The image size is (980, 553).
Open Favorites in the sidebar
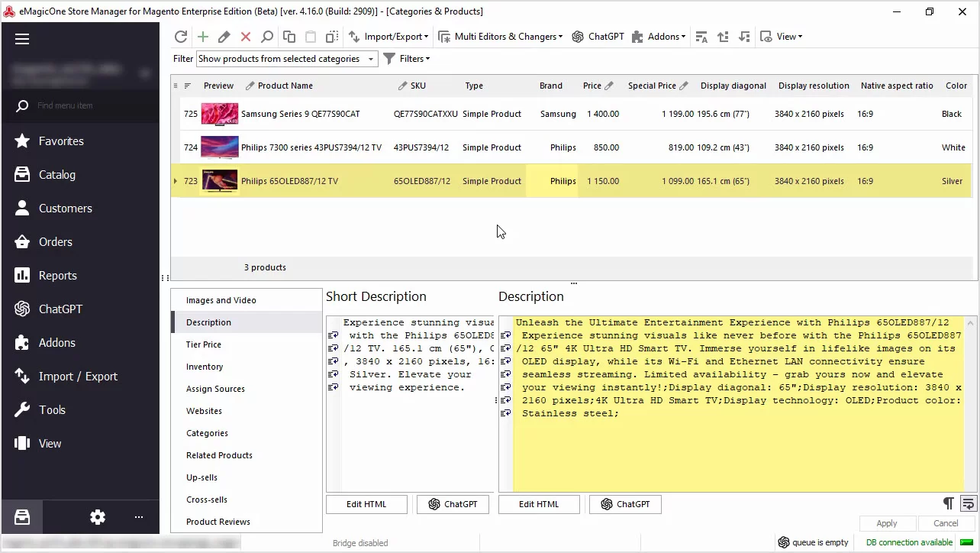[x=80, y=141]
